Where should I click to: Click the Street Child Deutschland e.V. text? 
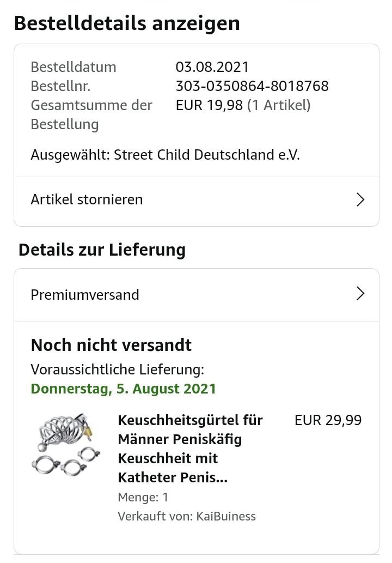coord(207,155)
